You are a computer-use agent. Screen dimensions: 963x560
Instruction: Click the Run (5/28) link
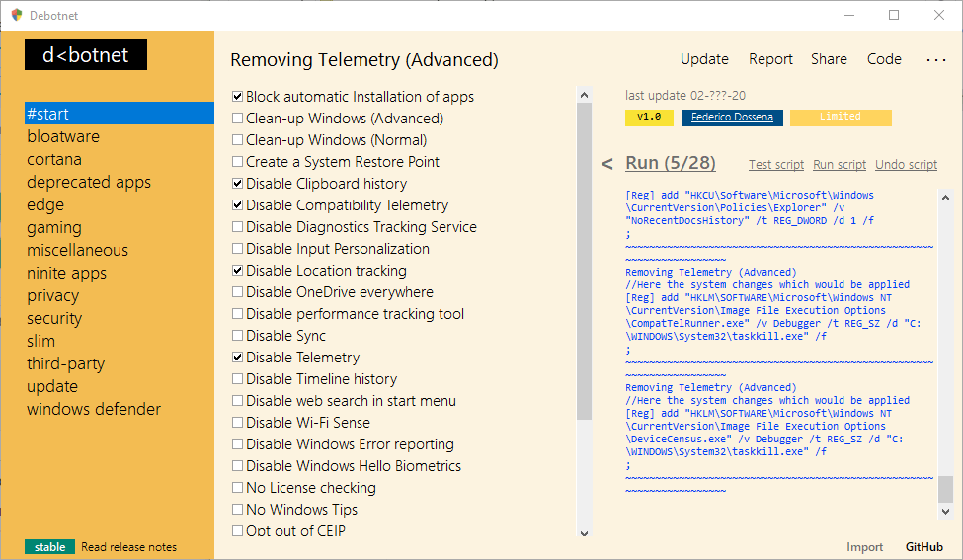click(671, 163)
